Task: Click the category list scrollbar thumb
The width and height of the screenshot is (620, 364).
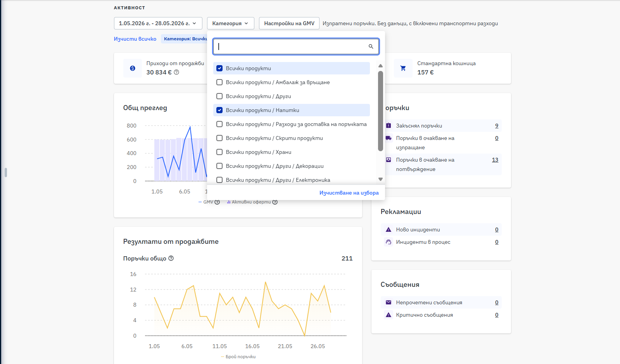Action: (x=380, y=111)
